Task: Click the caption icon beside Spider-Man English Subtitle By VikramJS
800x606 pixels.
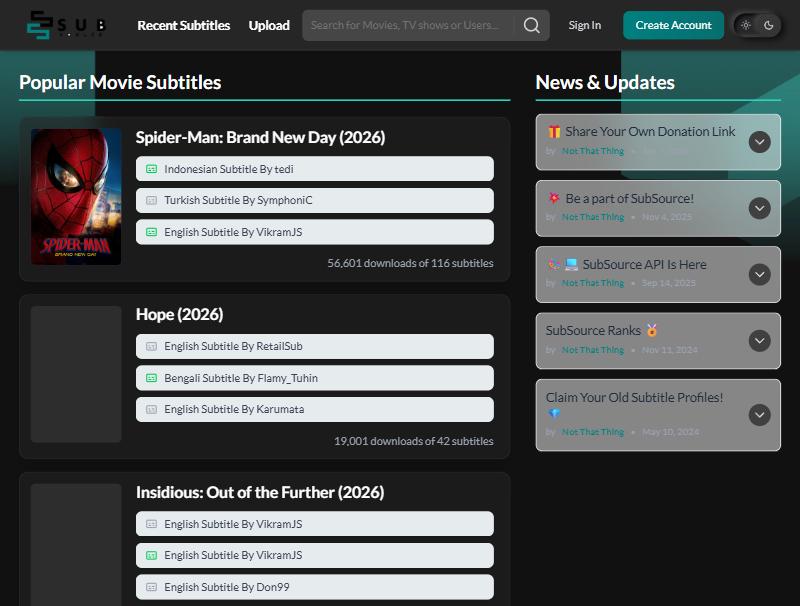Action: [x=152, y=232]
